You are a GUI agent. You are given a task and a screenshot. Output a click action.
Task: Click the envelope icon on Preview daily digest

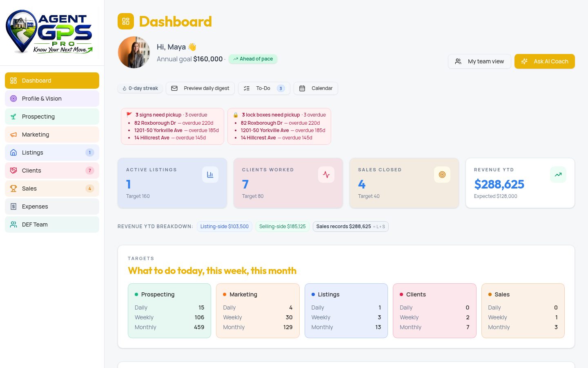click(x=174, y=88)
